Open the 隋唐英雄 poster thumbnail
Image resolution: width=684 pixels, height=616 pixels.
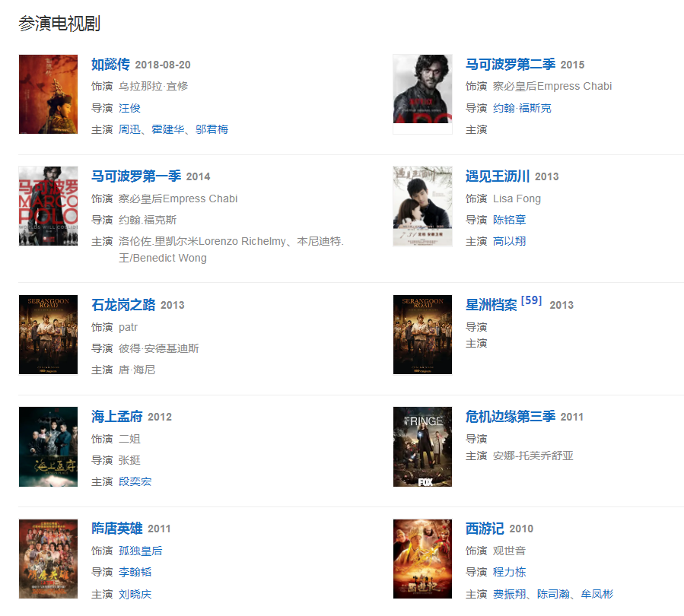[49, 558]
